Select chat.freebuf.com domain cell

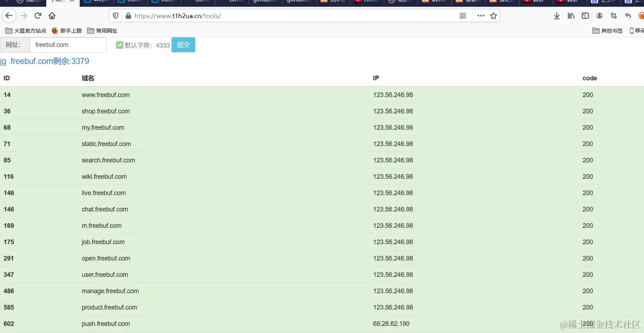[105, 209]
